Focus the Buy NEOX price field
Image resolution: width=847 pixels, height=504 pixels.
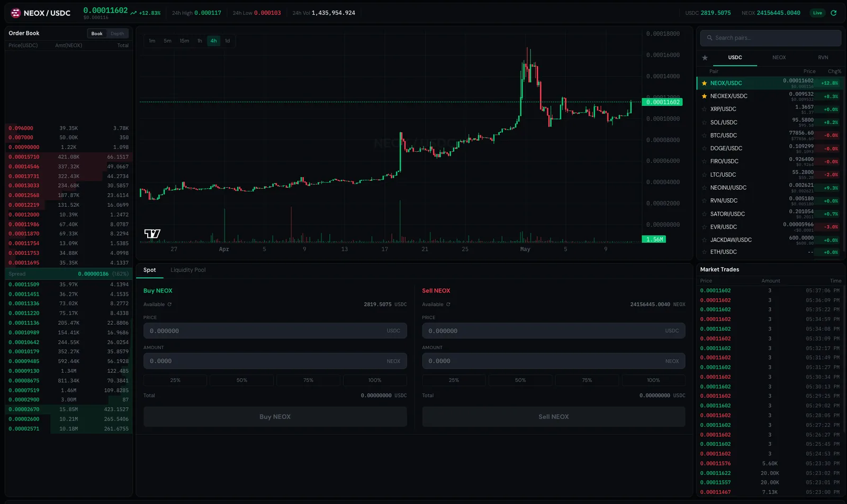tap(275, 331)
